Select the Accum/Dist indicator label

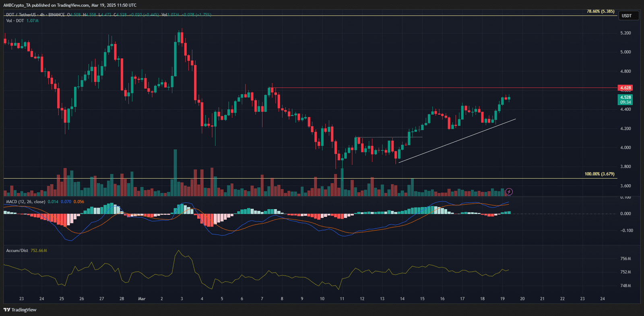(17, 251)
